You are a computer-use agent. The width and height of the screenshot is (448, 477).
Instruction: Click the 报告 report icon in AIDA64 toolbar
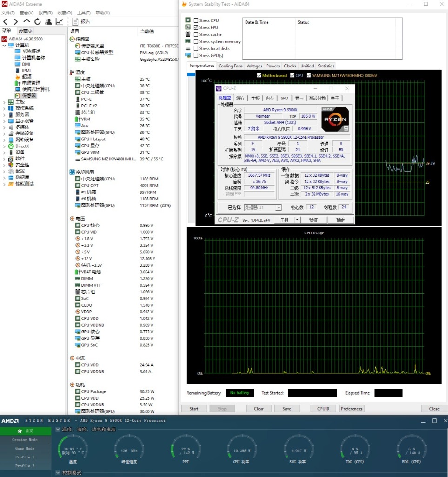point(75,21)
